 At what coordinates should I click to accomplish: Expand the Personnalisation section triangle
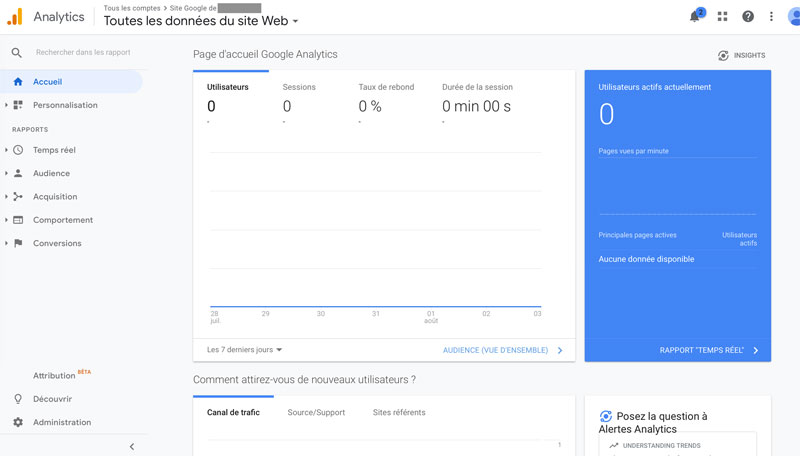(6, 105)
